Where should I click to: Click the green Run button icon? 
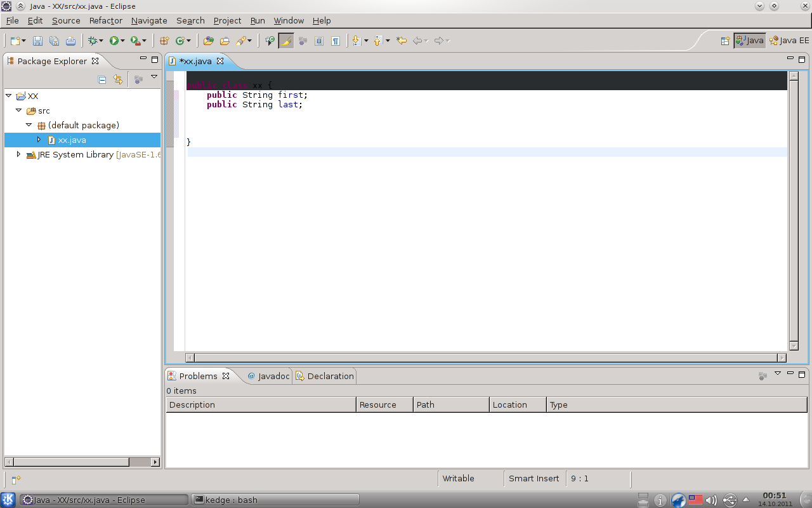[x=114, y=41]
